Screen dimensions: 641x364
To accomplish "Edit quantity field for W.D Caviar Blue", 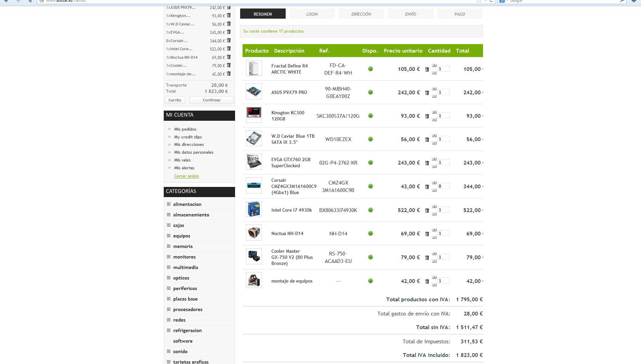I will point(443,139).
